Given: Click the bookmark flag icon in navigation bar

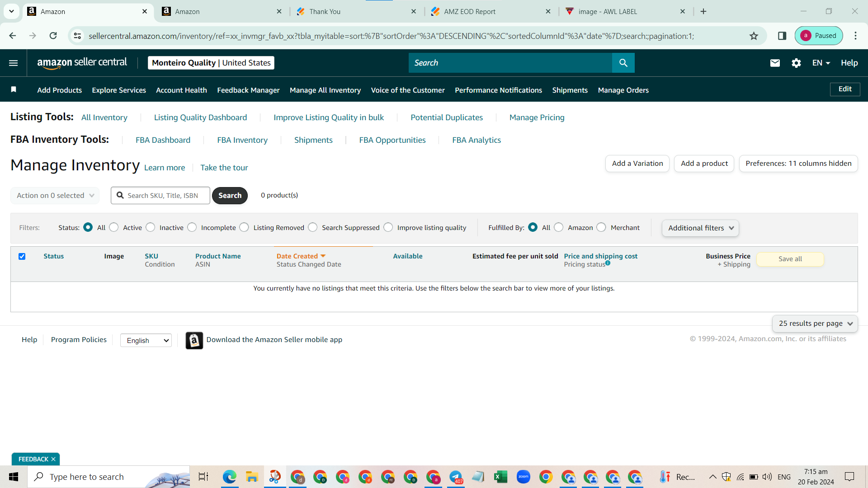Looking at the screenshot, I should pyautogui.click(x=14, y=89).
